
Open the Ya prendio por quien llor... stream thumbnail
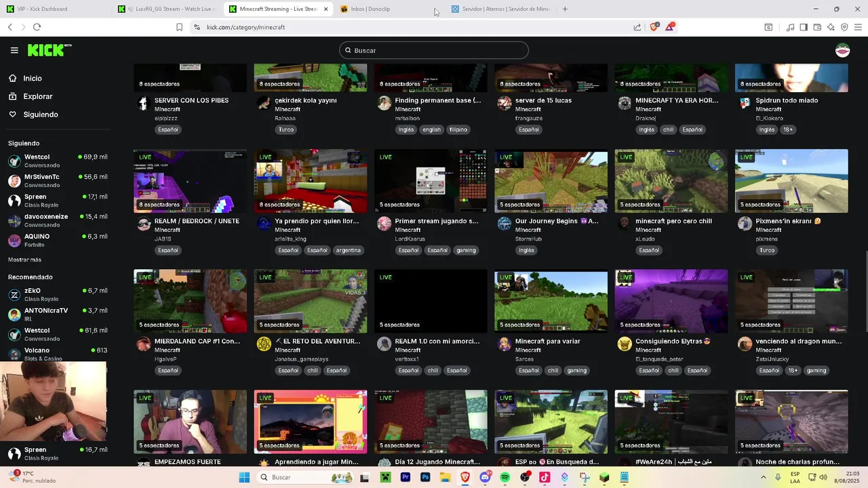[x=311, y=181]
